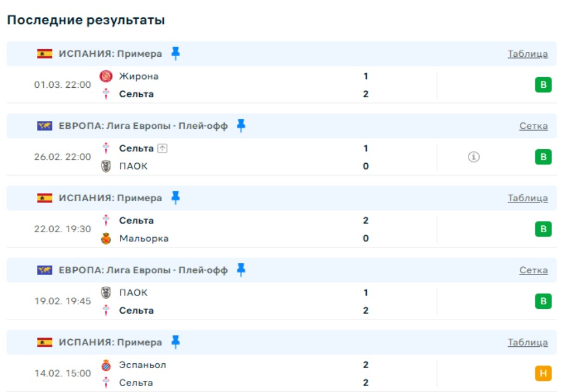
Task: Click the green win badge for Жирона–Сельта
Action: coord(543,85)
